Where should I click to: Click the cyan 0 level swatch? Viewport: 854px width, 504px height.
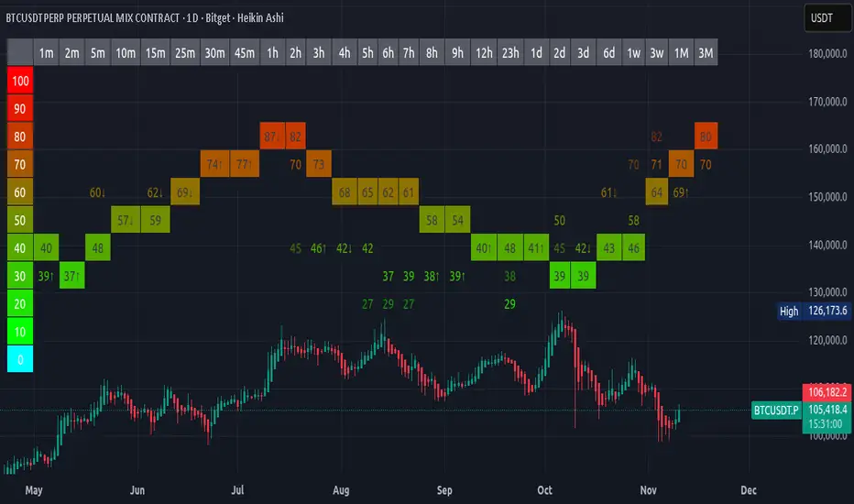pyautogui.click(x=20, y=359)
